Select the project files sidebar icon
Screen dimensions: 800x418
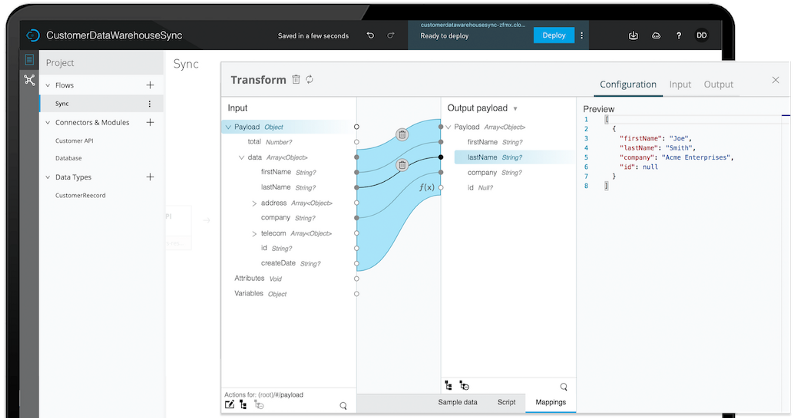[29, 60]
